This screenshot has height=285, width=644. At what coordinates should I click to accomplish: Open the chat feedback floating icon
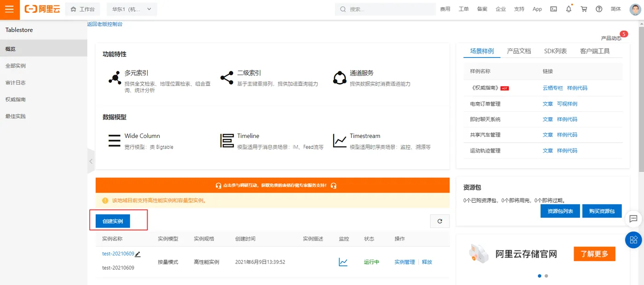[x=633, y=219]
